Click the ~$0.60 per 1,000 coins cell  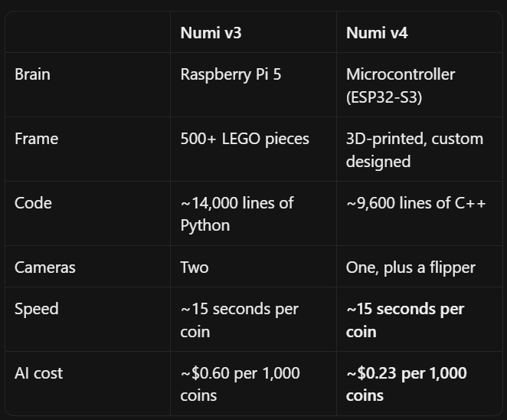(253, 383)
